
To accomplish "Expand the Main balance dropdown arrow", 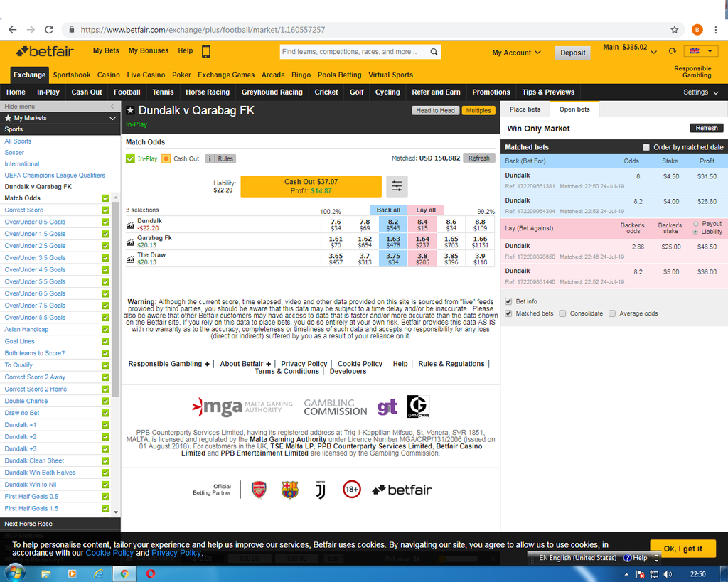I will click(x=654, y=52).
